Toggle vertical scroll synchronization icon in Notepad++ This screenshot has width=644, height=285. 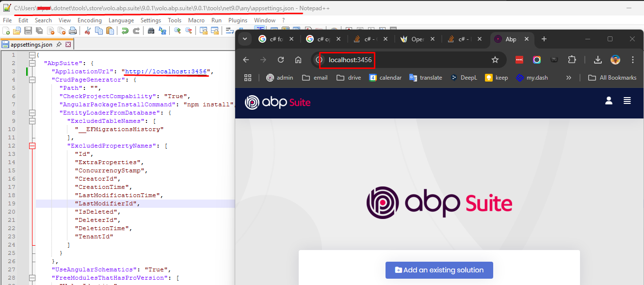click(203, 31)
